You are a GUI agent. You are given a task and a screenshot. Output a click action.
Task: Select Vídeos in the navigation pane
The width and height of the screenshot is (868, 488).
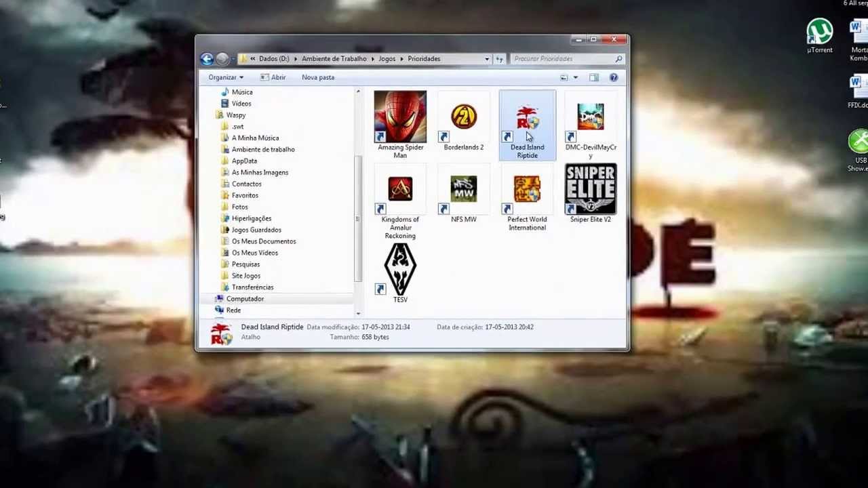pos(241,104)
